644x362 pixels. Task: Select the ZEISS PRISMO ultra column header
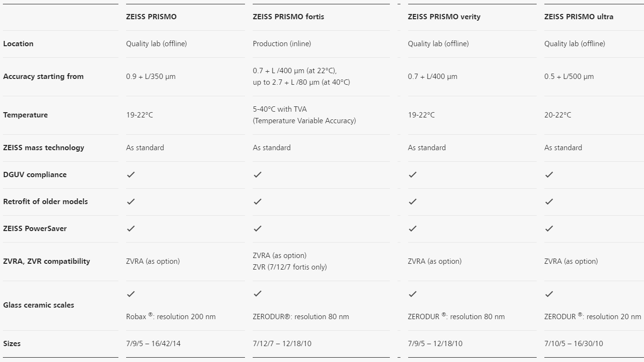pyautogui.click(x=579, y=17)
